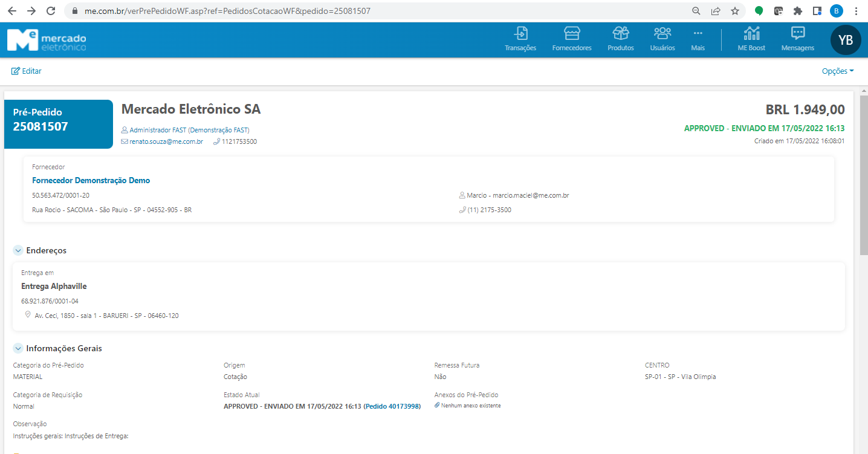Open the Usuários people icon
The image size is (868, 454).
click(662, 33)
